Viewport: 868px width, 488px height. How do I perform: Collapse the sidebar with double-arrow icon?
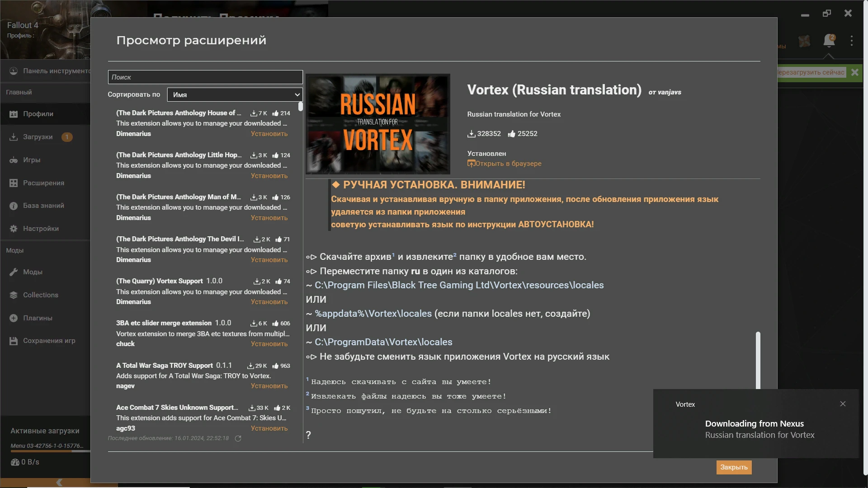pos(59,483)
